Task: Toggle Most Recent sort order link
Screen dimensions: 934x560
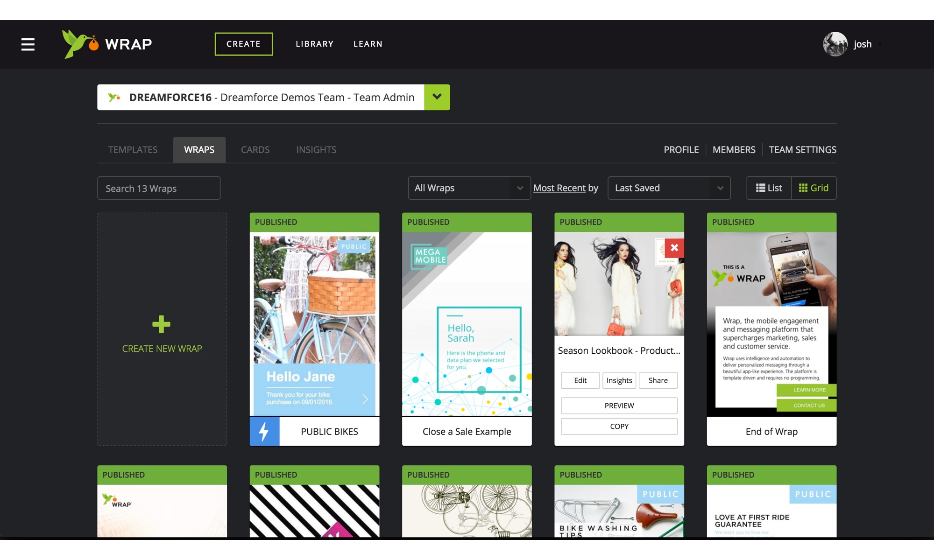Action: pyautogui.click(x=559, y=188)
